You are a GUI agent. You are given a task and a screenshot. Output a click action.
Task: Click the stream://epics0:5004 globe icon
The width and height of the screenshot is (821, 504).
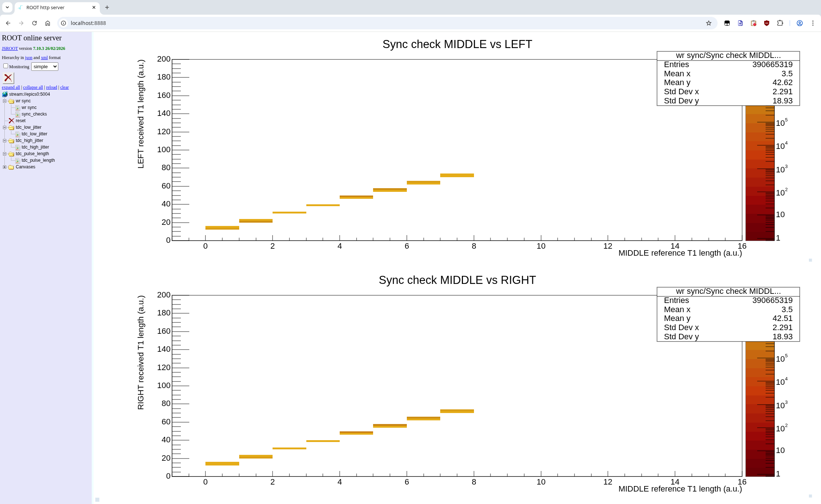point(5,94)
